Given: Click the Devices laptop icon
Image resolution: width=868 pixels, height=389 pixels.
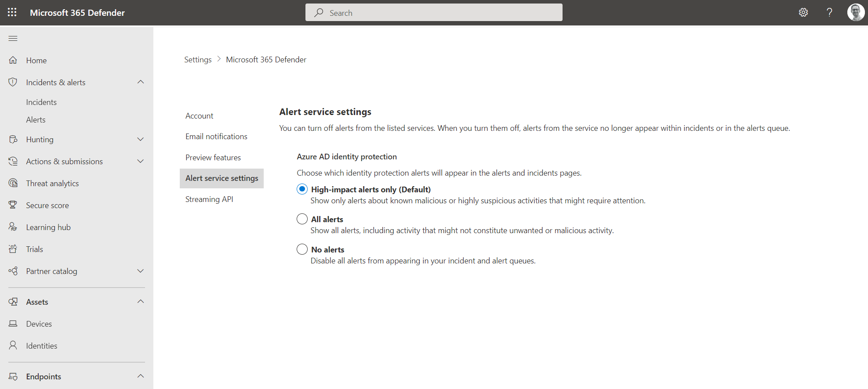Looking at the screenshot, I should [x=13, y=324].
